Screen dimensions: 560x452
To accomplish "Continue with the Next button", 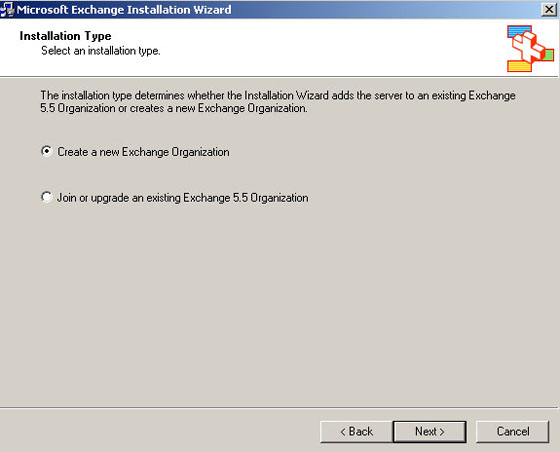I will (x=430, y=432).
